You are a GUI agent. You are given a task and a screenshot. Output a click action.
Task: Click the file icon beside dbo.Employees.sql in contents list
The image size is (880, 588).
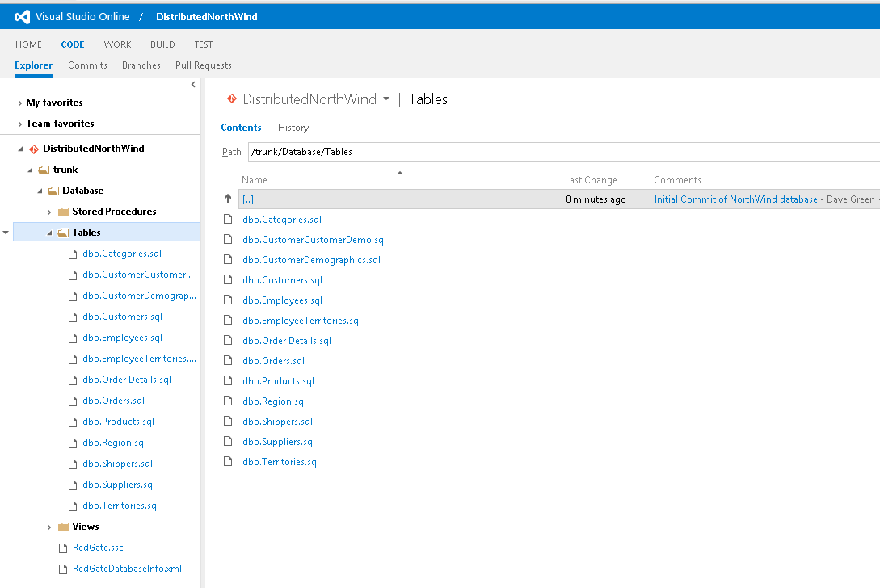(228, 300)
